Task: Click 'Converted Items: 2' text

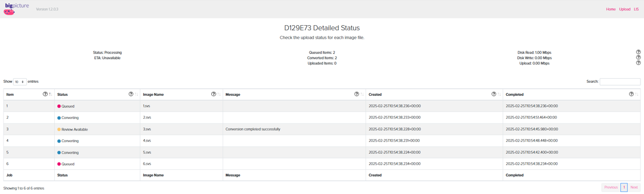Action: 322,58
